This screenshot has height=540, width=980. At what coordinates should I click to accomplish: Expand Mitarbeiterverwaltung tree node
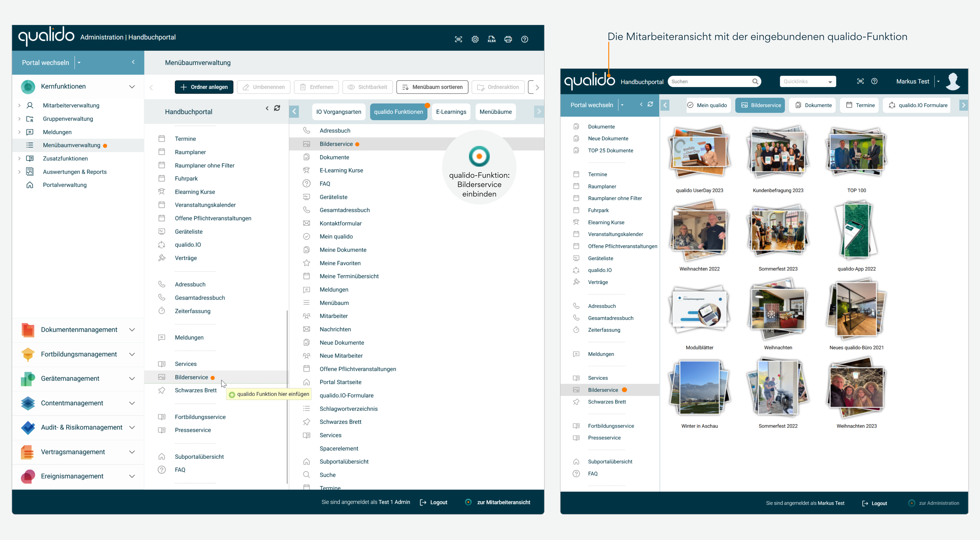point(19,105)
